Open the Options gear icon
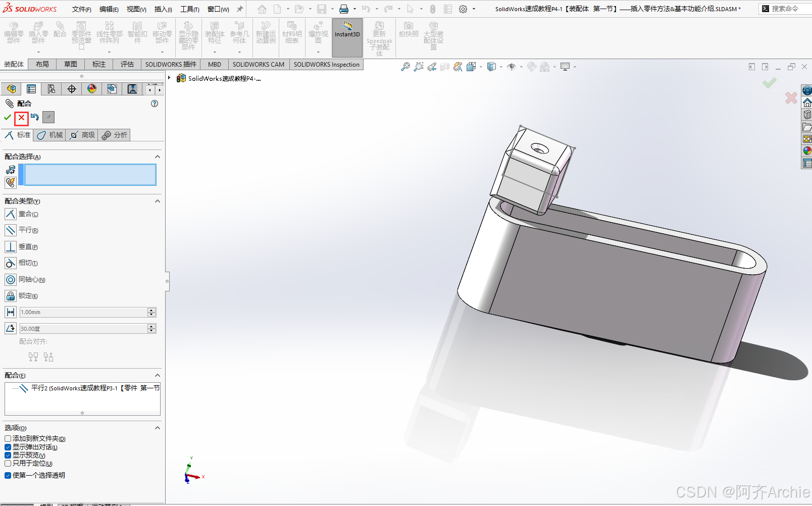The width and height of the screenshot is (812, 506). 463,9
